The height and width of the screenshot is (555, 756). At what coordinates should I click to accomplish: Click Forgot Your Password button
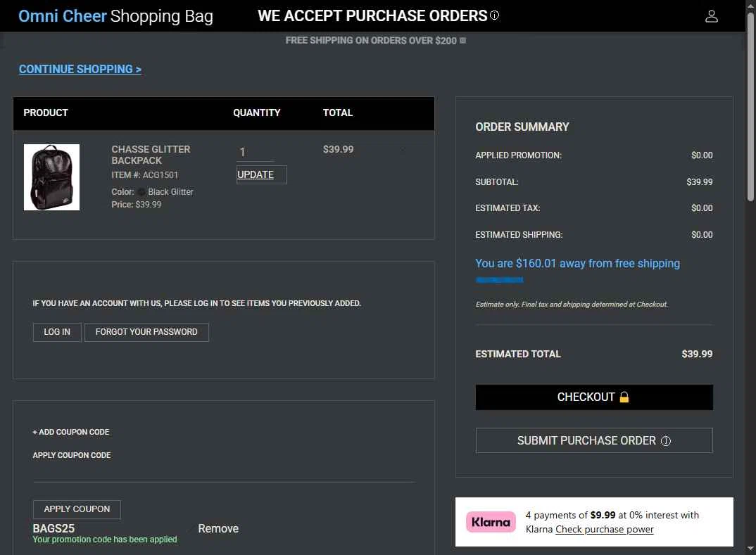coord(146,332)
